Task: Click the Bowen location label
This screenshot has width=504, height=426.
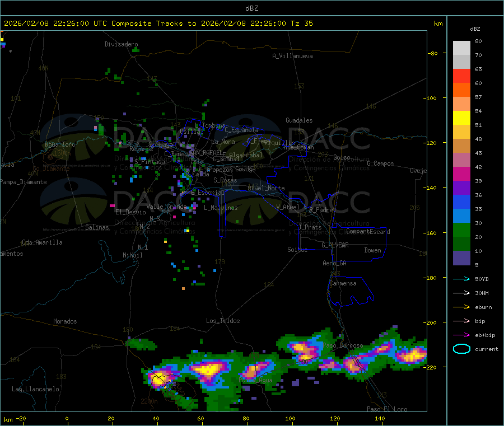Action: click(x=372, y=250)
